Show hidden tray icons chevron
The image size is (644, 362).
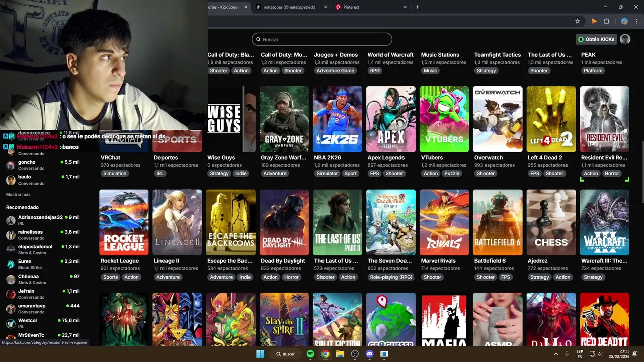click(556, 354)
